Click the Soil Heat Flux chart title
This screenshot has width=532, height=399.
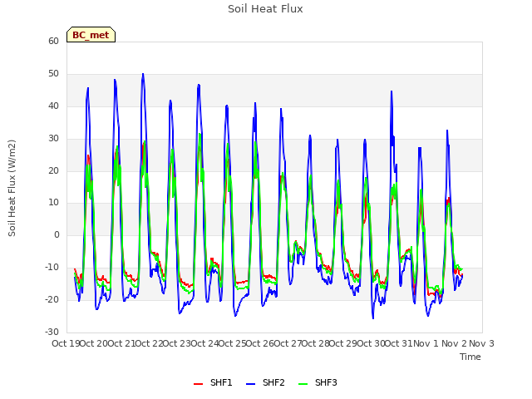pos(265,9)
